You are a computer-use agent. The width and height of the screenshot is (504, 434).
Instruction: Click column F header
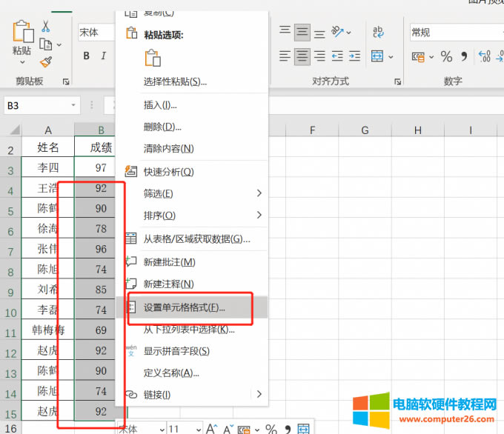coord(312,130)
